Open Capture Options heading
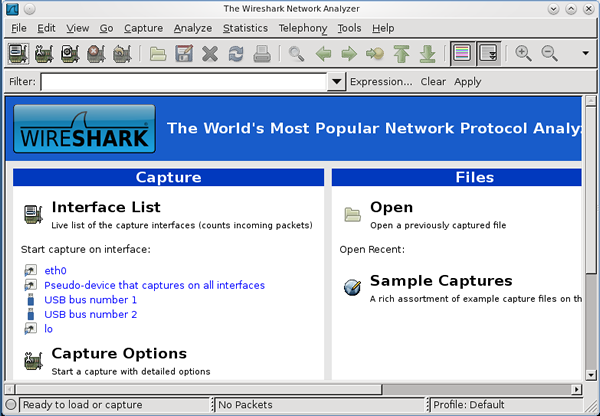 [119, 354]
